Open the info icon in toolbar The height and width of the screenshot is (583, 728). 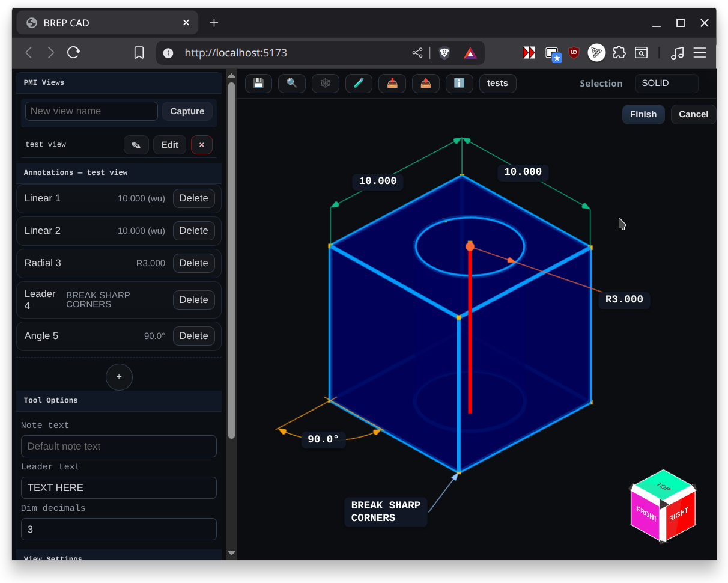pyautogui.click(x=460, y=84)
